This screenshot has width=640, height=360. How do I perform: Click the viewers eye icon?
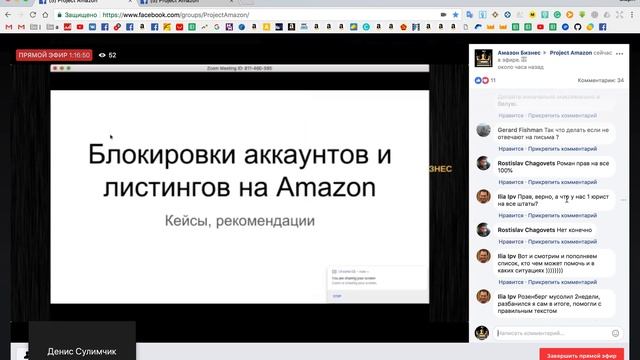(x=102, y=55)
